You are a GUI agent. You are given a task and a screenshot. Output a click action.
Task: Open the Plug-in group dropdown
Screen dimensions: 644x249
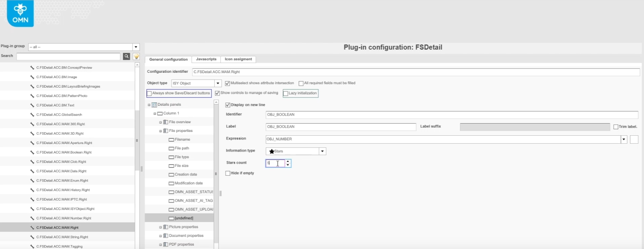(x=136, y=47)
